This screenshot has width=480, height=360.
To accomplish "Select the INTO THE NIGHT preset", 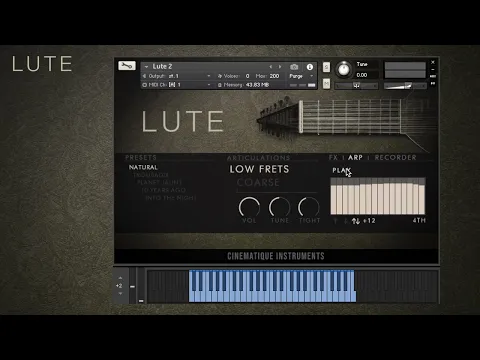I will coord(171,198).
